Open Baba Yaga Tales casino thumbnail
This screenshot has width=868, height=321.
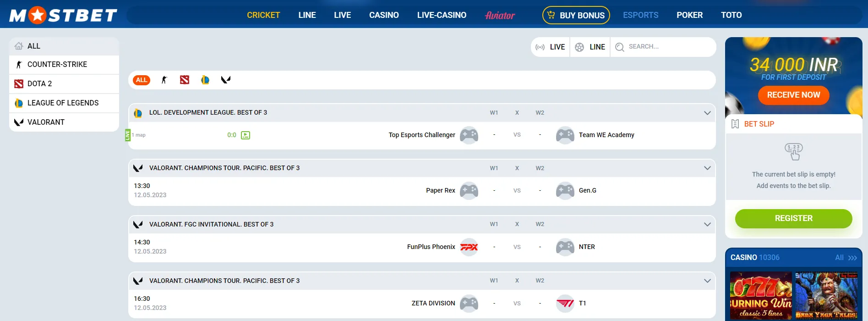tap(826, 296)
